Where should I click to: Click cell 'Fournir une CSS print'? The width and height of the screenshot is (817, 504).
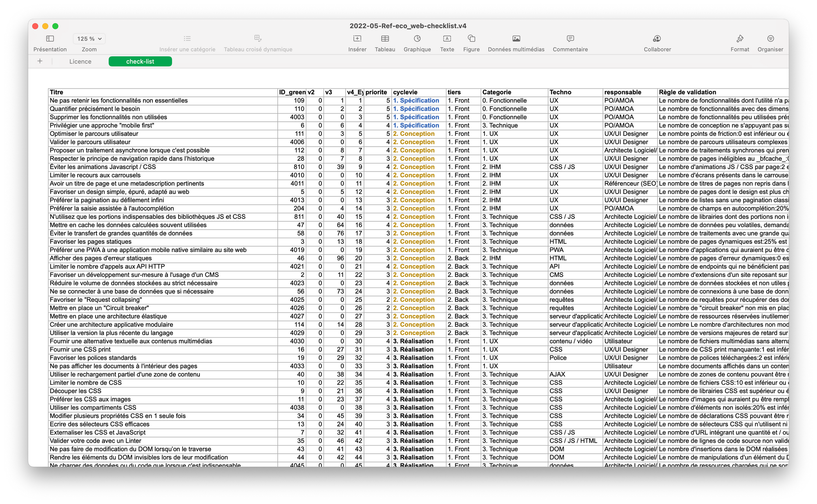pos(163,350)
